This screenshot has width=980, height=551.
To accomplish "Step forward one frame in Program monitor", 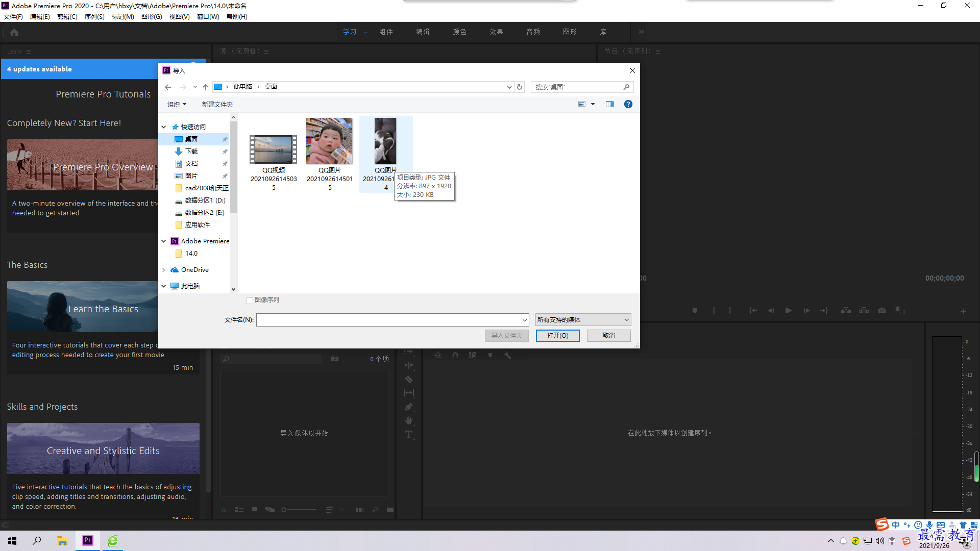I will click(x=806, y=310).
